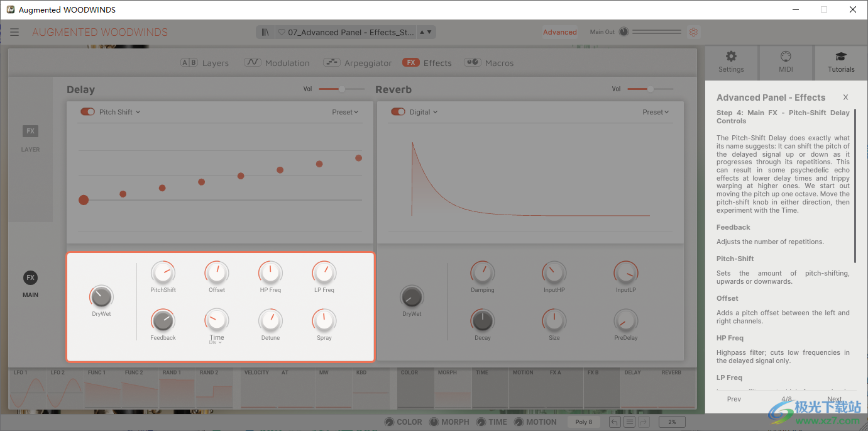Open the Settings gear panel
The image size is (868, 431).
pyautogui.click(x=731, y=62)
